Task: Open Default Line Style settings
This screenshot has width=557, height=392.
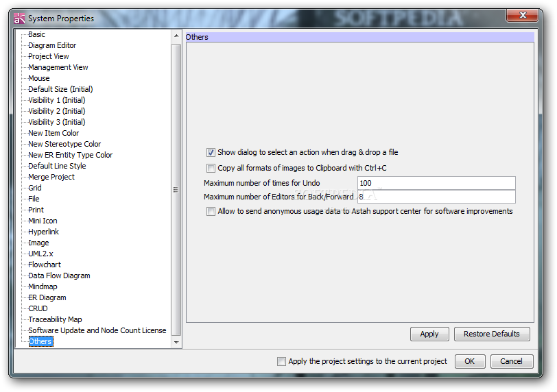Action: click(x=57, y=166)
